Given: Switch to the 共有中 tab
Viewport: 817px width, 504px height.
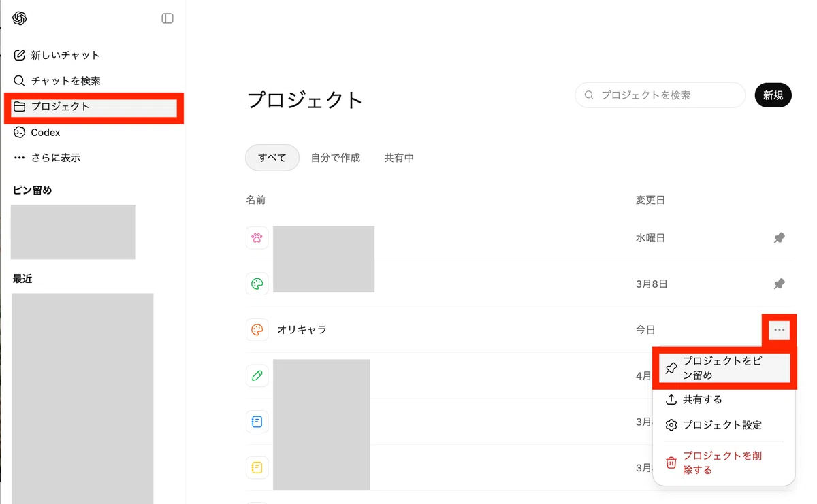Looking at the screenshot, I should pyautogui.click(x=399, y=158).
